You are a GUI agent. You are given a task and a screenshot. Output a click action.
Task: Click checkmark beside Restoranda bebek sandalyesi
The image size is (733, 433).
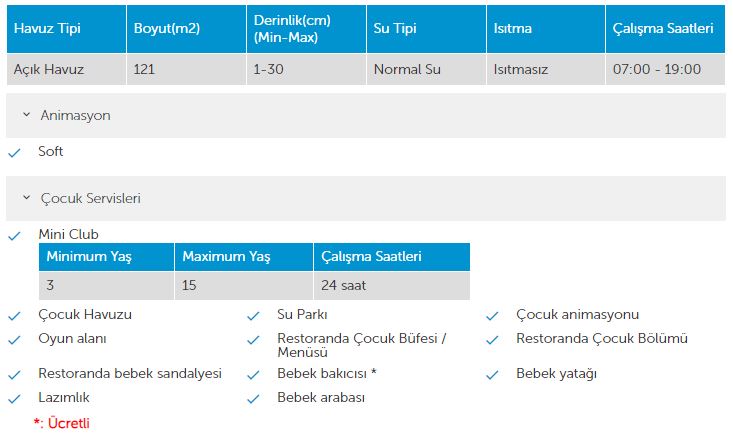coord(13,375)
